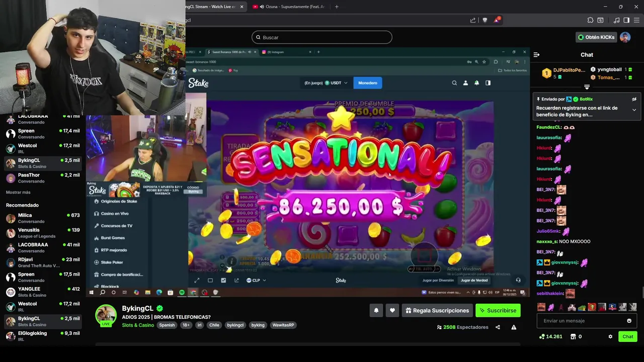Open the Stake profile person icon
644x362 pixels.
click(465, 83)
